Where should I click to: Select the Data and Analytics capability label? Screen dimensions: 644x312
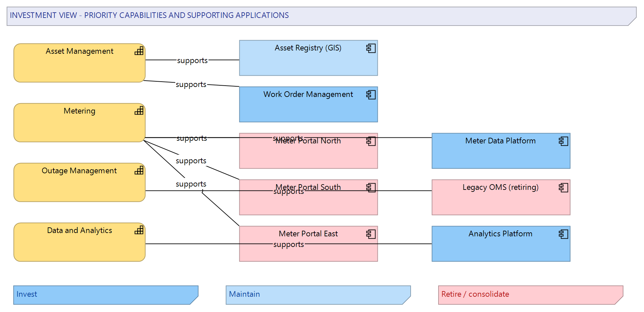pos(79,230)
